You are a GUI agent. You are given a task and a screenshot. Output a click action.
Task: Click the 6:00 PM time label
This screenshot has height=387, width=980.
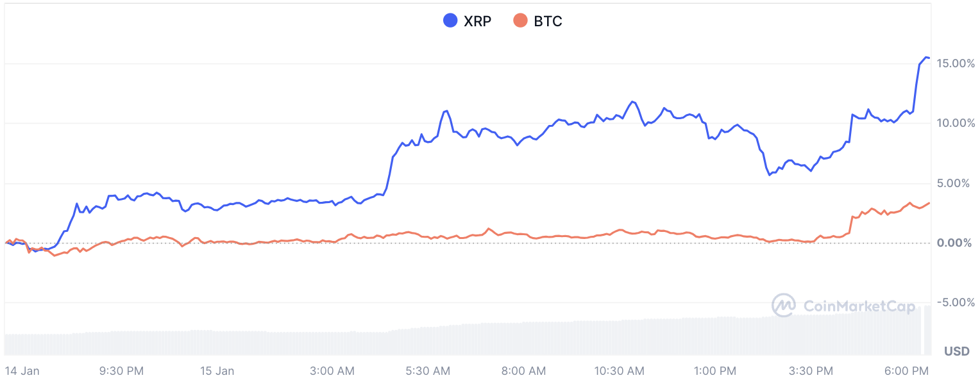pyautogui.click(x=906, y=371)
